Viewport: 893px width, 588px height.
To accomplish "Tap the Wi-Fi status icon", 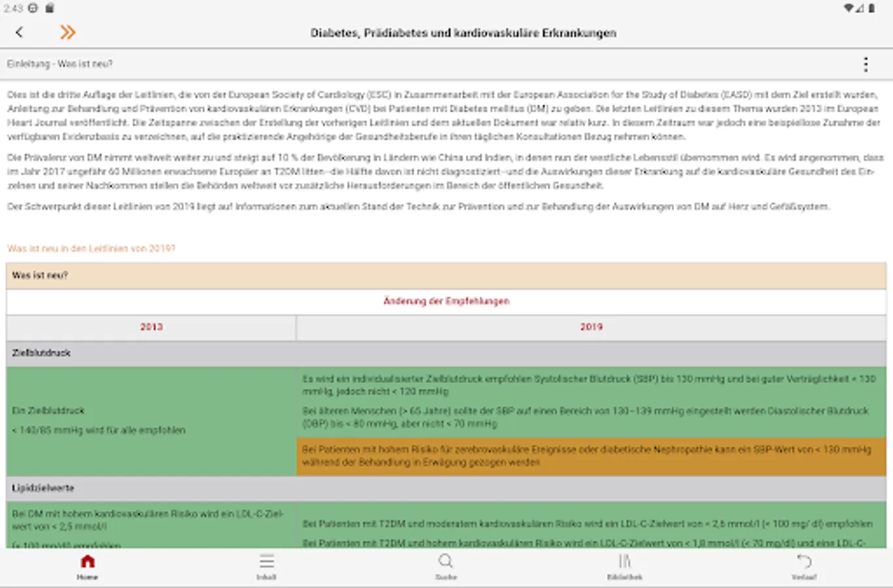I will (849, 8).
